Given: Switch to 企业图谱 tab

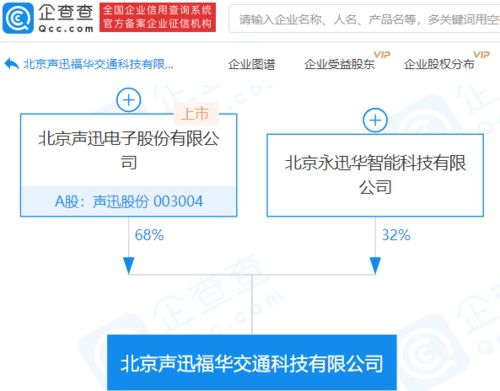Looking at the screenshot, I should pos(252,64).
